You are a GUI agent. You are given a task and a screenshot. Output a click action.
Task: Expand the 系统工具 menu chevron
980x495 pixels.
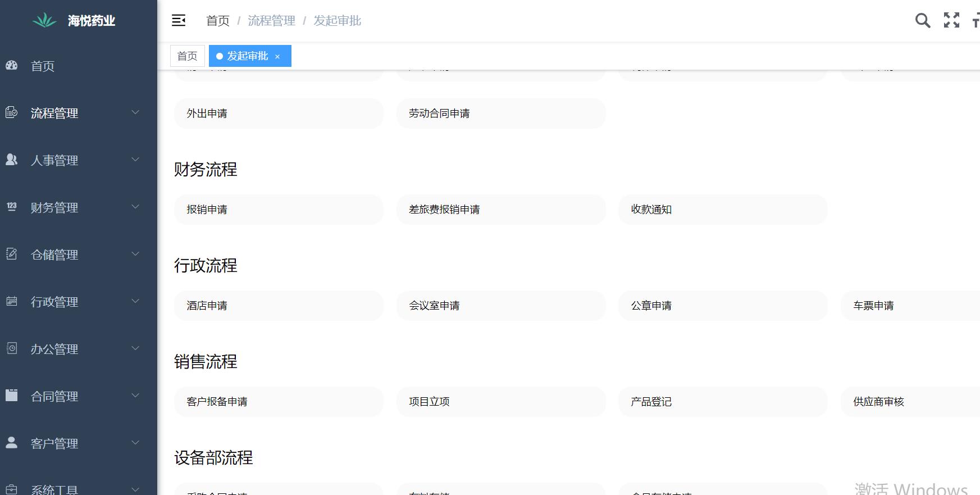pyautogui.click(x=135, y=489)
